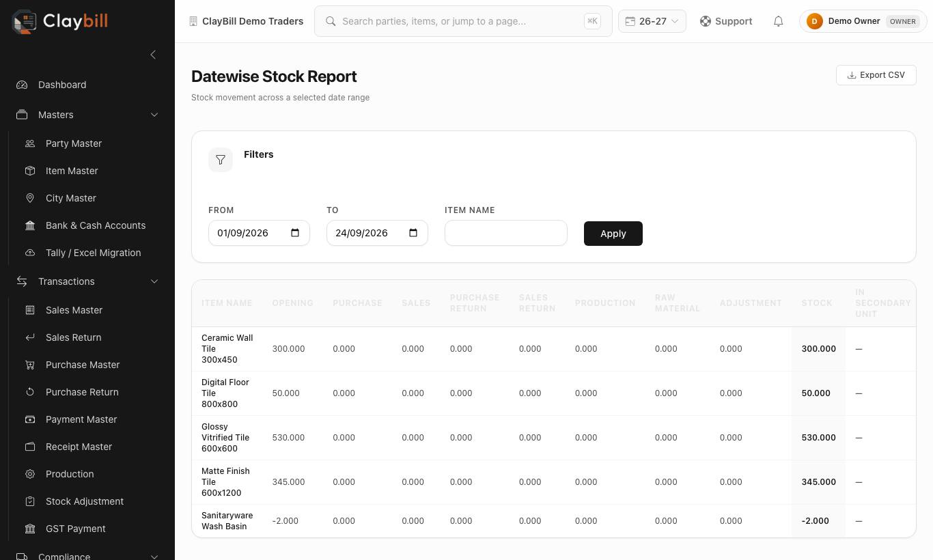Click the Claybill logo icon

click(x=24, y=21)
